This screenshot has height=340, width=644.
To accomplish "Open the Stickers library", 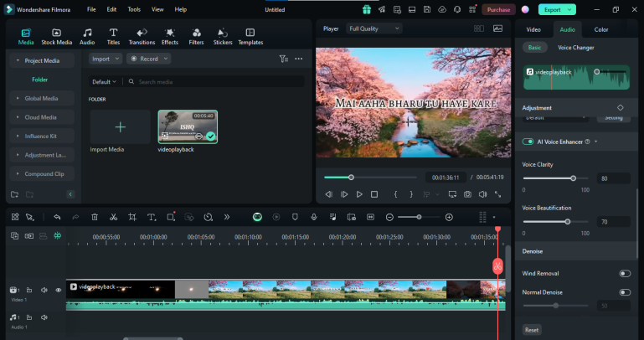I will pos(223,36).
